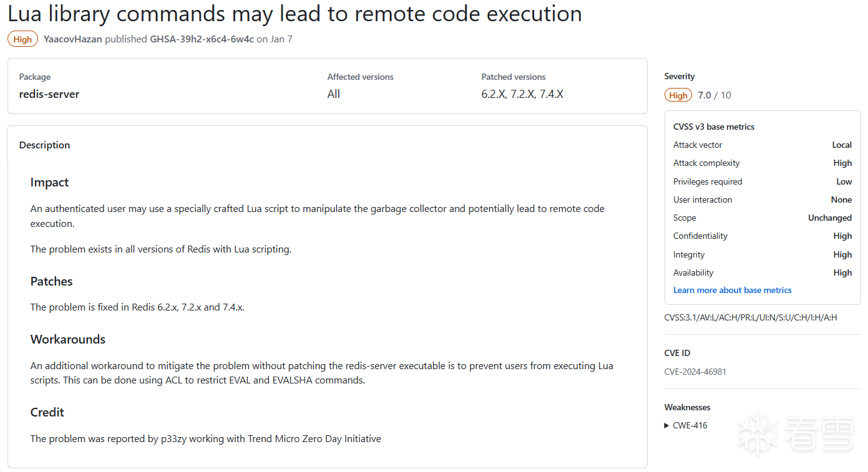This screenshot has width=868, height=472.
Task: Click the Workarounds section heading
Action: pyautogui.click(x=68, y=340)
